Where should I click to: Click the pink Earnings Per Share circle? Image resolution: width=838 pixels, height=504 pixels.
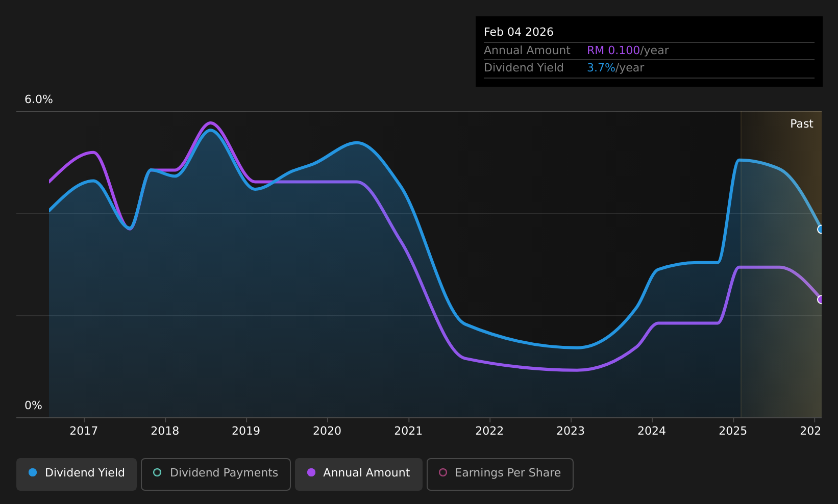coord(443,472)
